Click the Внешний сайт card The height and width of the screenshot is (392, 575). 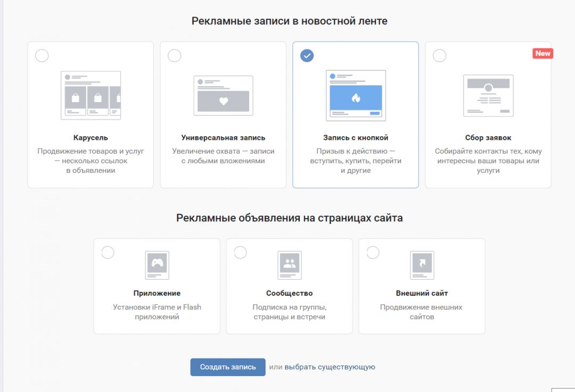point(422,286)
